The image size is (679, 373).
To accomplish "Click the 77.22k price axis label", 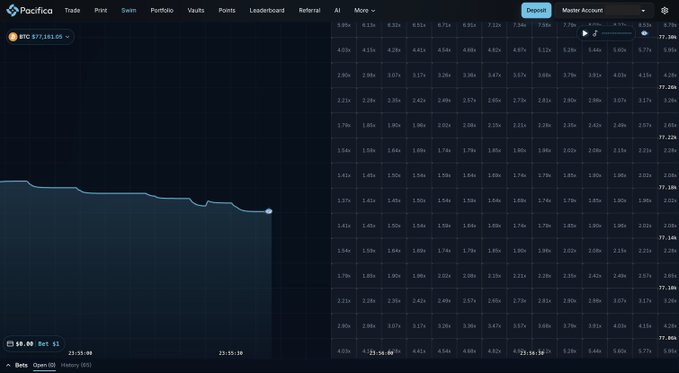I will (667, 137).
